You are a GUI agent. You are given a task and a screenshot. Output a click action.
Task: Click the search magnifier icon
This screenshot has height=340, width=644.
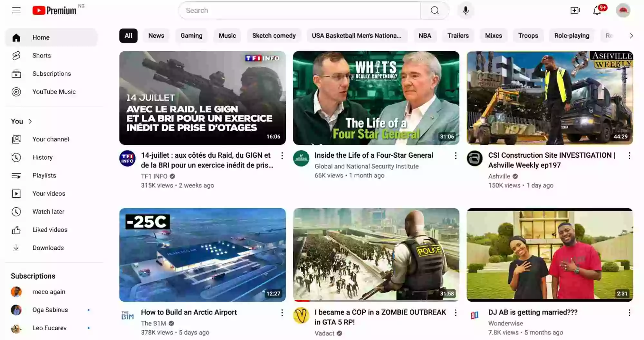coord(435,10)
